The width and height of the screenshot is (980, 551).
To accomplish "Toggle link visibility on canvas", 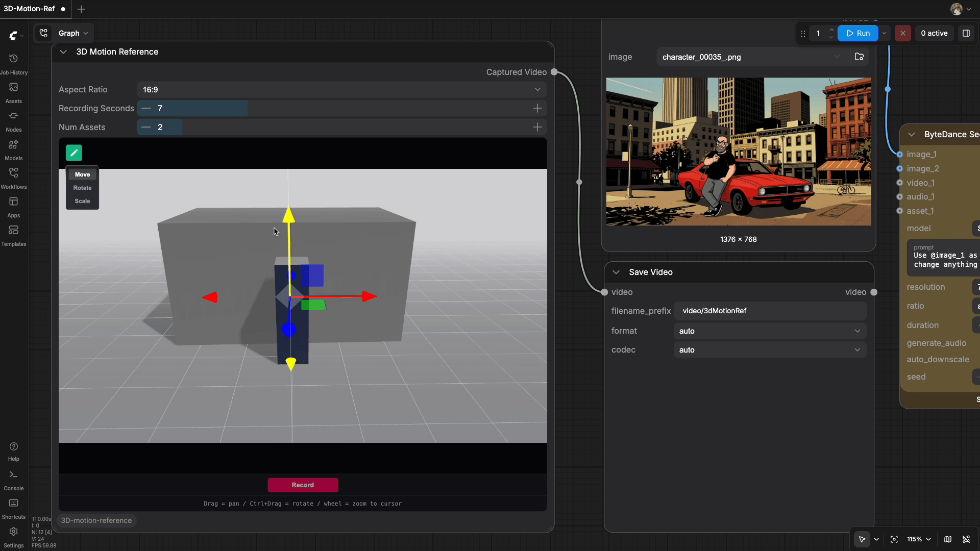I will point(966,539).
